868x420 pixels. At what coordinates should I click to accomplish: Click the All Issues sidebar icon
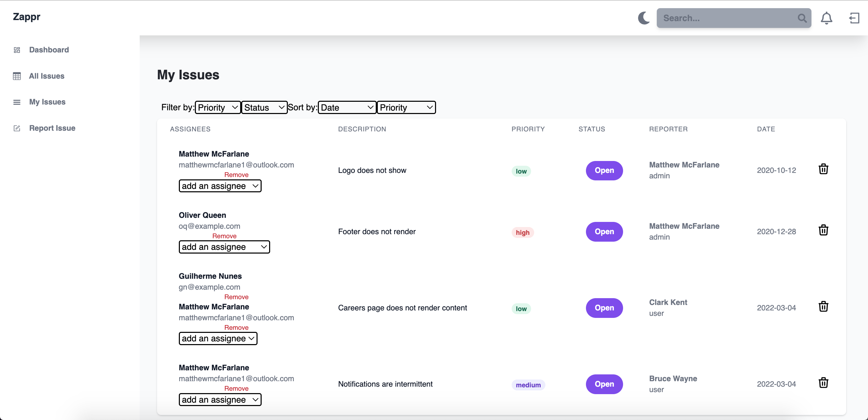(x=17, y=76)
